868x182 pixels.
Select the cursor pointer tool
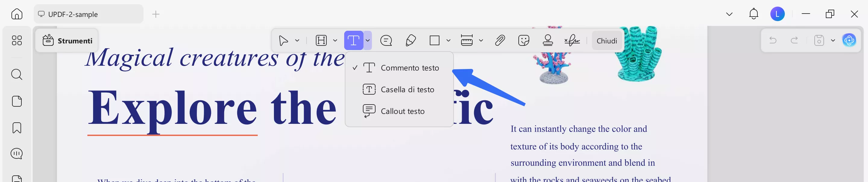(x=283, y=41)
